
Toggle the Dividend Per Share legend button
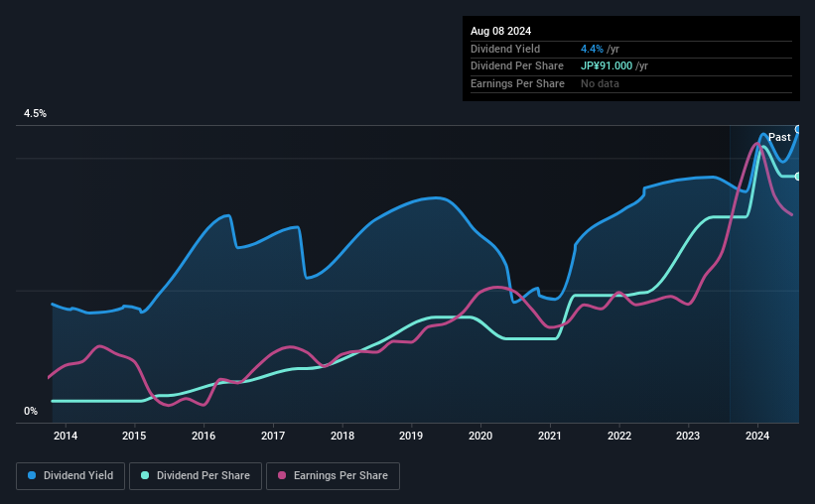196,476
